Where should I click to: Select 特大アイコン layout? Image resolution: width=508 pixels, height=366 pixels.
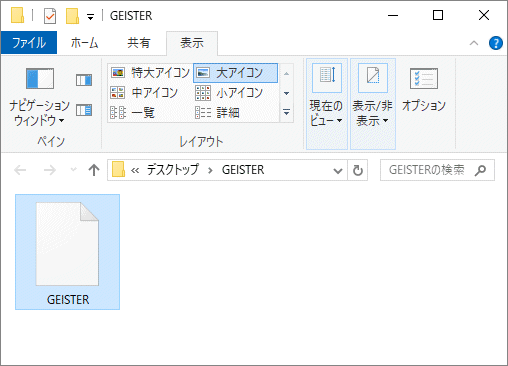point(150,73)
